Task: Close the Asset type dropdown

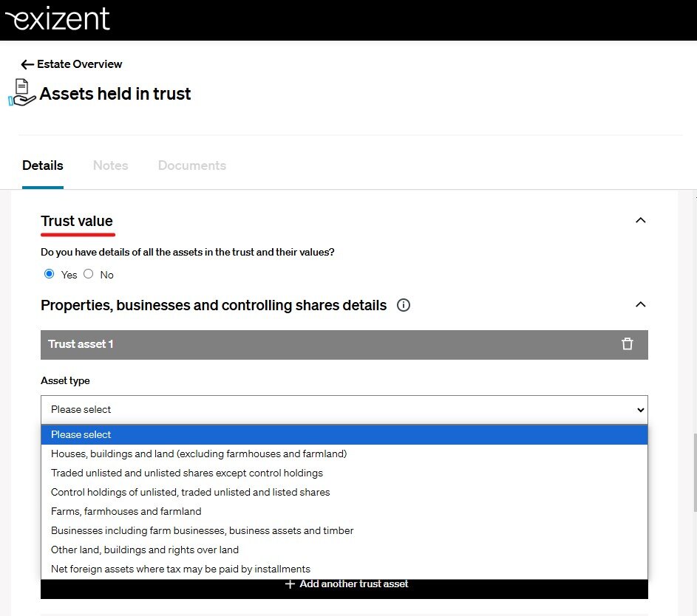Action: [344, 409]
